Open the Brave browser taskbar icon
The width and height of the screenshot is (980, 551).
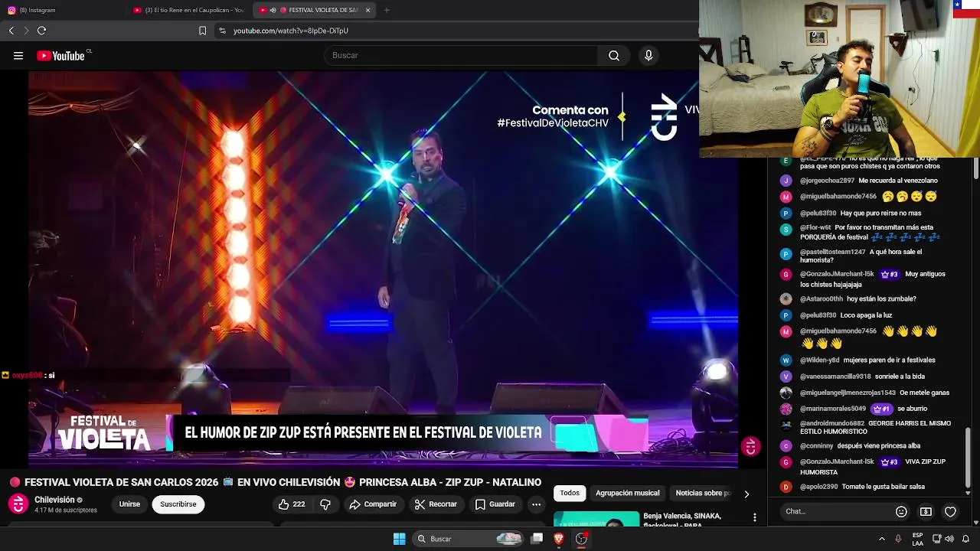559,539
